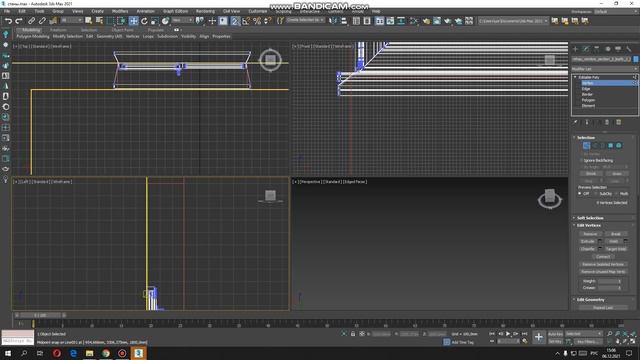The height and width of the screenshot is (360, 640).
Task: Select Polygon sub-object icon in Selection rollout
Action: (x=611, y=146)
